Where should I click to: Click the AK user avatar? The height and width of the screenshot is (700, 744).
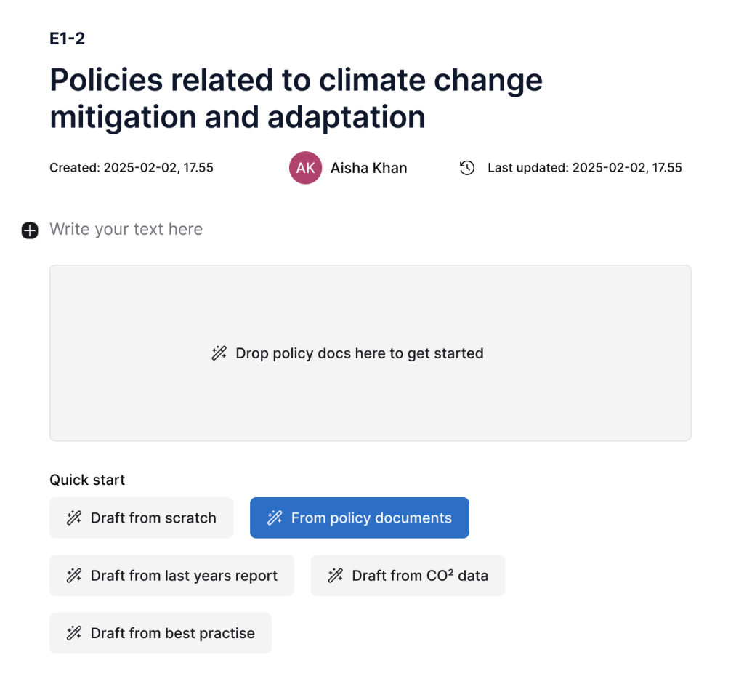tap(305, 168)
